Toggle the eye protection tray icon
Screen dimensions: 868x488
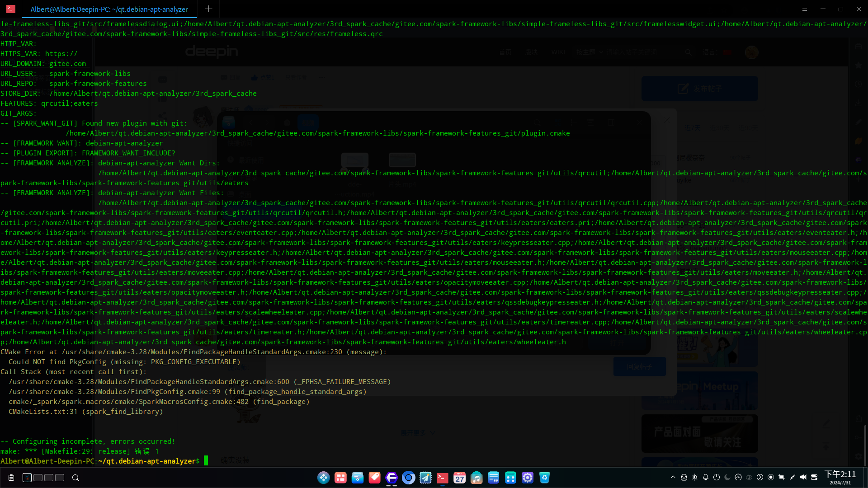point(749,477)
